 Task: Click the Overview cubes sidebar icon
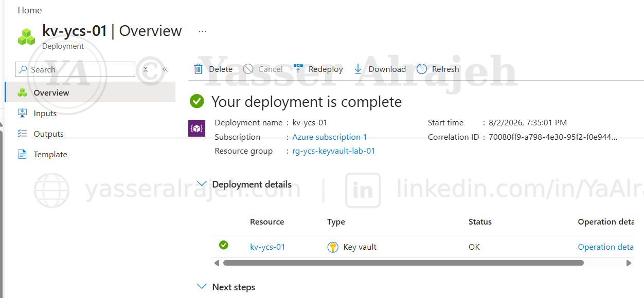coord(22,92)
